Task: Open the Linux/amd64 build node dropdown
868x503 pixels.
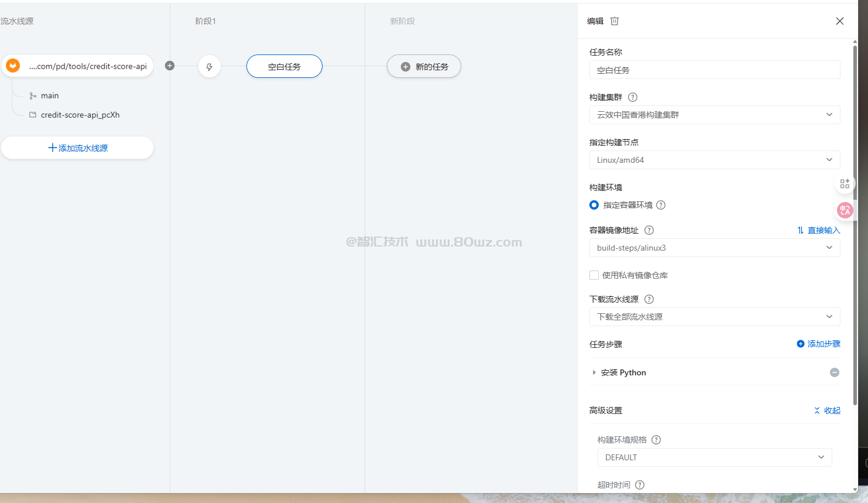Action: (x=714, y=160)
